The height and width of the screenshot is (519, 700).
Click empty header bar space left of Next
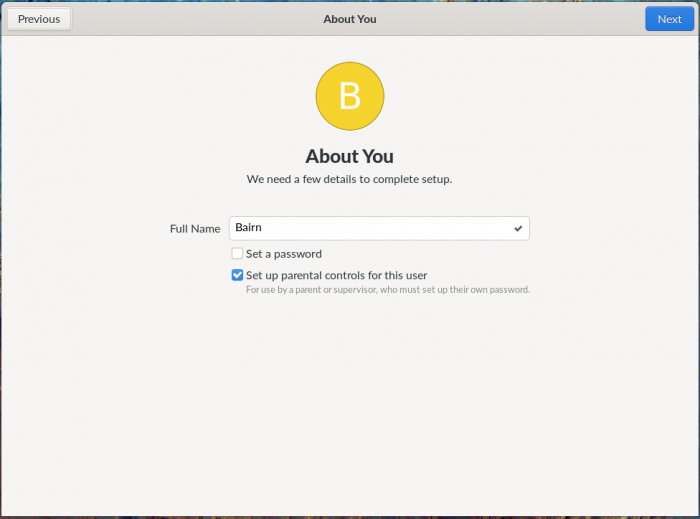[x=540, y=19]
